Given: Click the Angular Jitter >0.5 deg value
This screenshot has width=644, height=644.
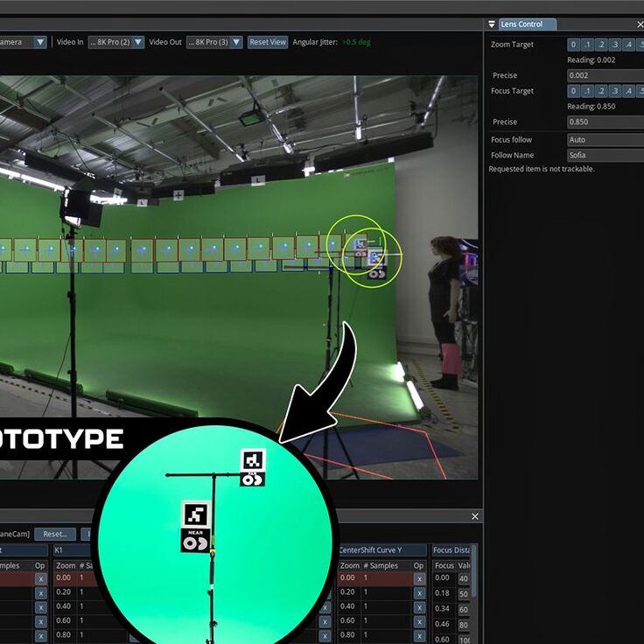Looking at the screenshot, I should coord(356,42).
